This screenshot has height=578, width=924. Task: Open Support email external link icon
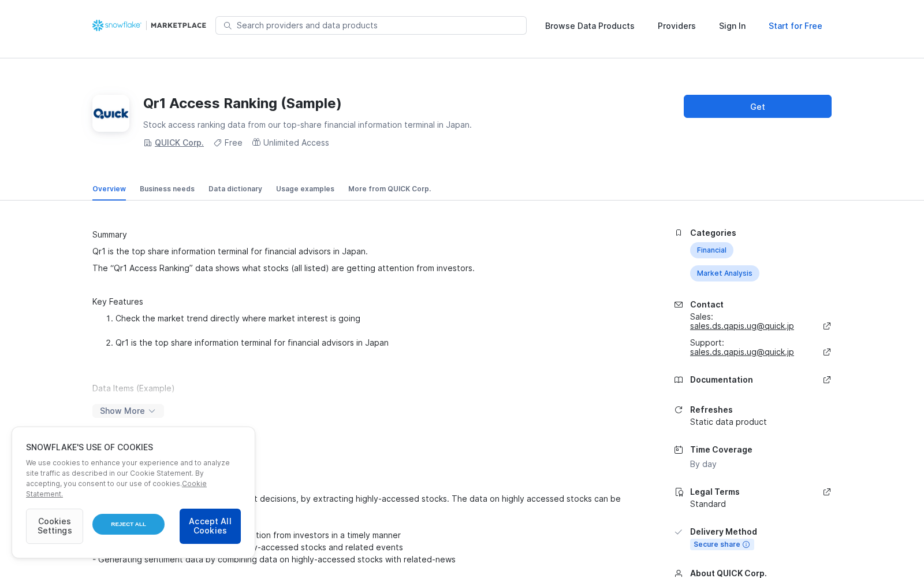(x=827, y=352)
